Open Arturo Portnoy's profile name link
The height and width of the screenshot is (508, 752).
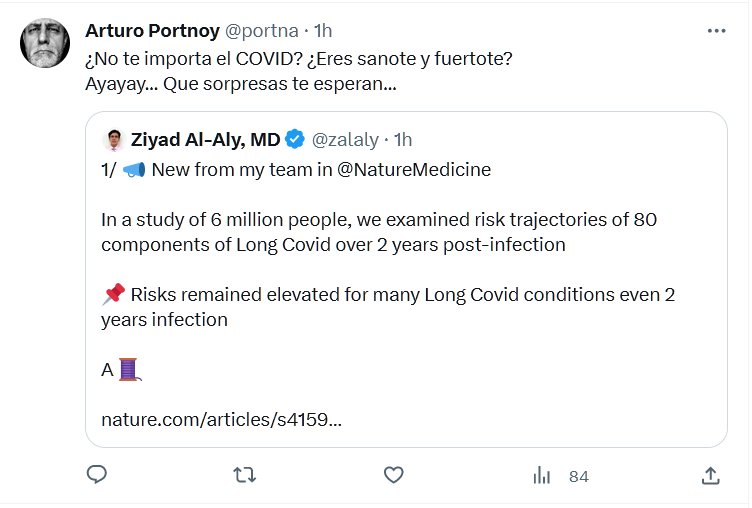(153, 31)
